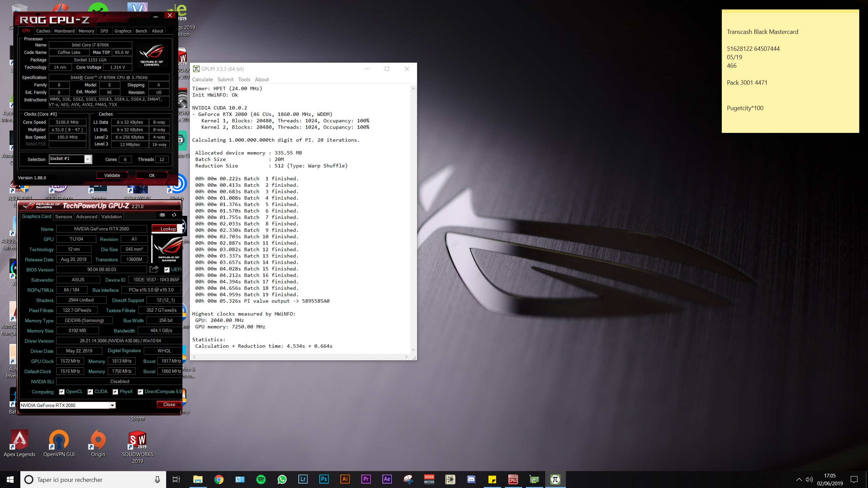Open SOLIDWORKS 2019 desktop shortcut
Image resolution: width=868 pixels, height=488 pixels.
[137, 447]
